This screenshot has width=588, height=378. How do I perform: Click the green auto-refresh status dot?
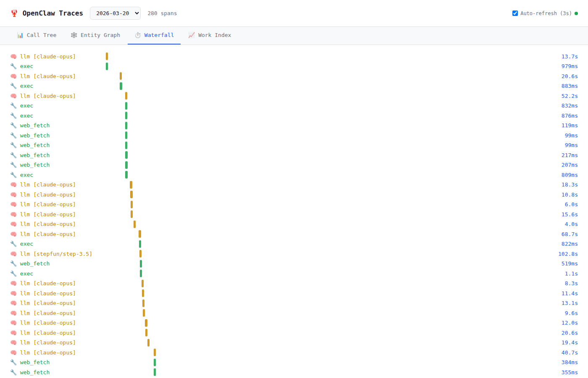click(x=576, y=13)
